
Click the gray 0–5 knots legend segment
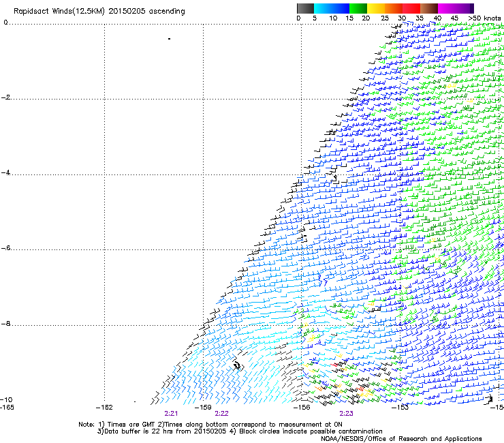pyautogui.click(x=305, y=8)
